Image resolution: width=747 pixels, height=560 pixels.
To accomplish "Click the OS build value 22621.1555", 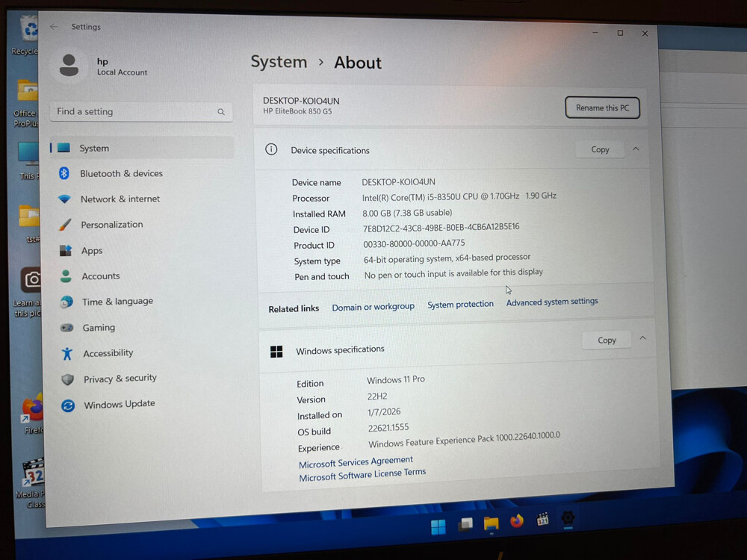I will (388, 428).
